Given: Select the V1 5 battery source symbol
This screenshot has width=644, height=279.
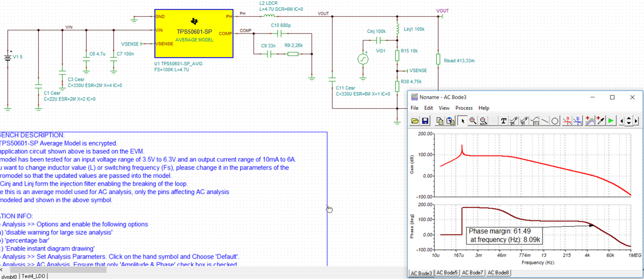Looking at the screenshot, I should tap(8, 57).
